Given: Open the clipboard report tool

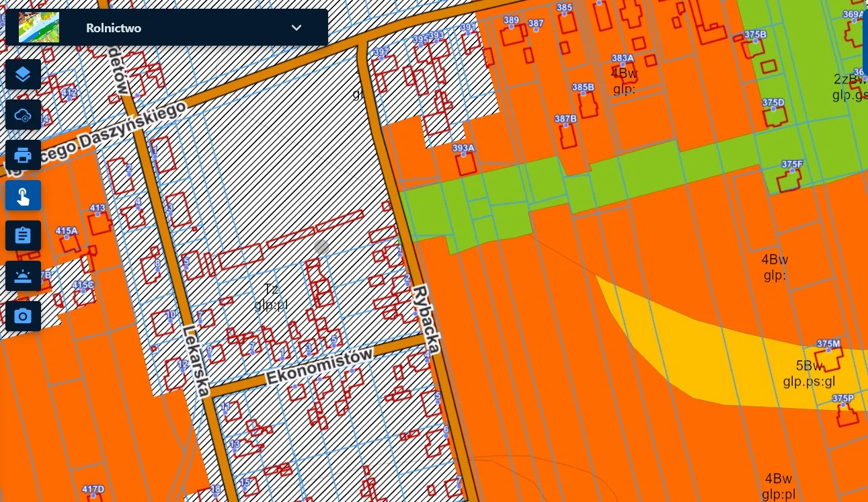Looking at the screenshot, I should coord(24,236).
